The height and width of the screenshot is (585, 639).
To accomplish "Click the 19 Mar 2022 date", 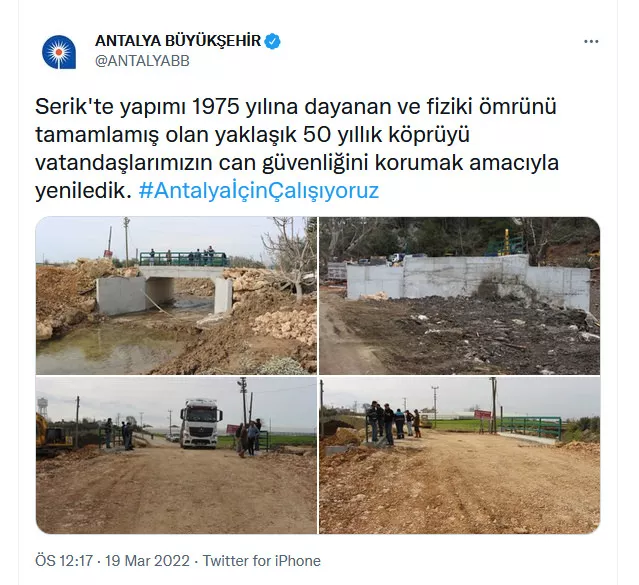I will point(147,561).
